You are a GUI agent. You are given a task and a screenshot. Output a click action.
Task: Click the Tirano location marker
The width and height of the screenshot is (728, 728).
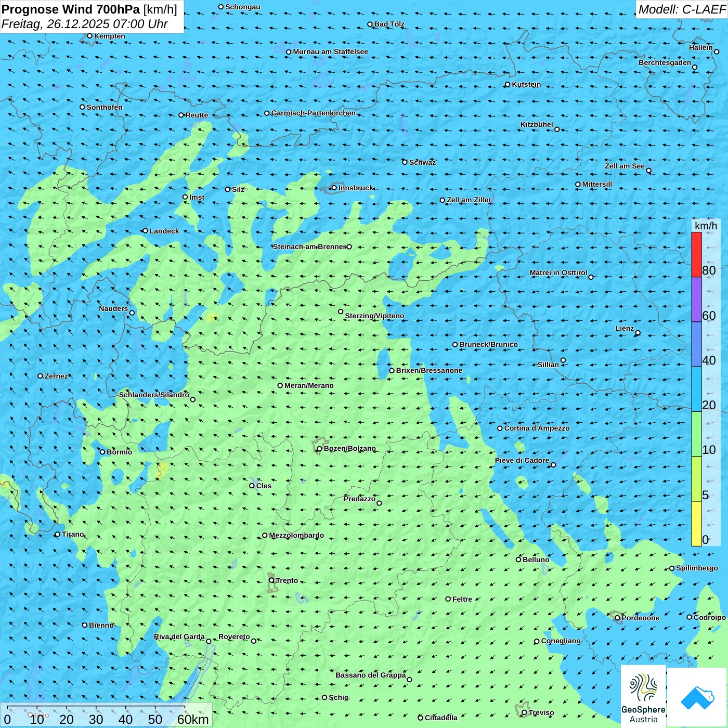[x=58, y=534]
